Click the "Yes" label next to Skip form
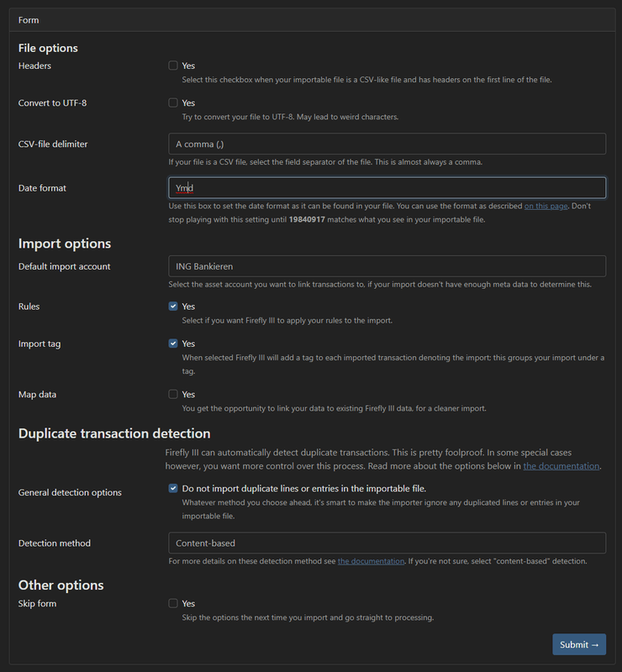 pos(188,603)
